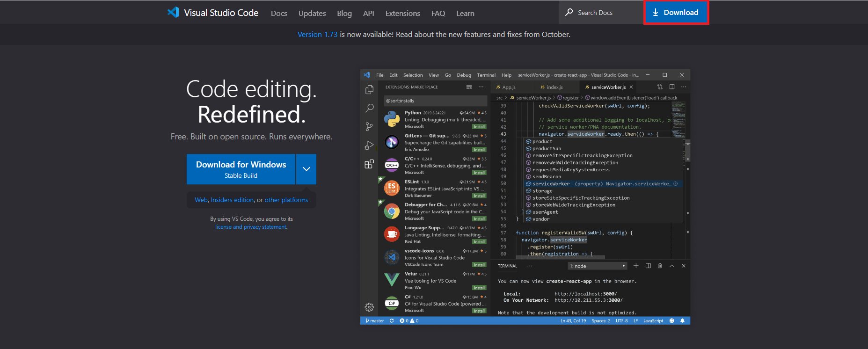Screen dimensions: 868x349
Task: Open the license and privacy statement link
Action: [251, 227]
